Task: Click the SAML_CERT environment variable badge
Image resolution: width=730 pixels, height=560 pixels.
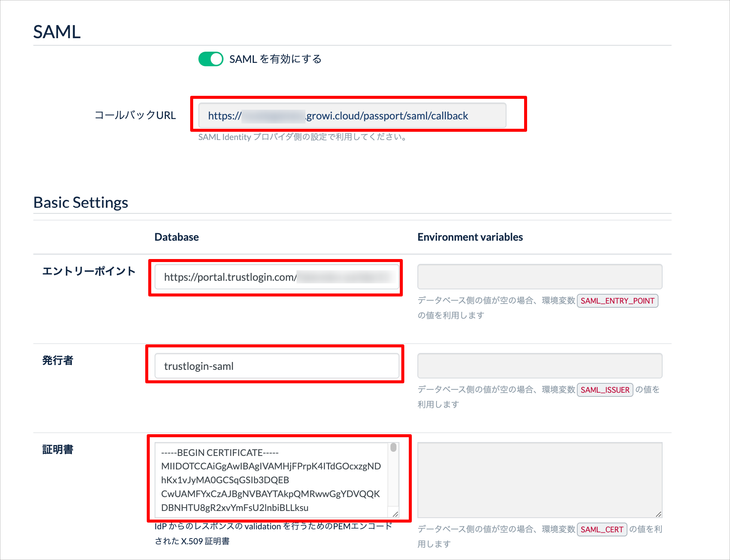Action: [x=602, y=529]
